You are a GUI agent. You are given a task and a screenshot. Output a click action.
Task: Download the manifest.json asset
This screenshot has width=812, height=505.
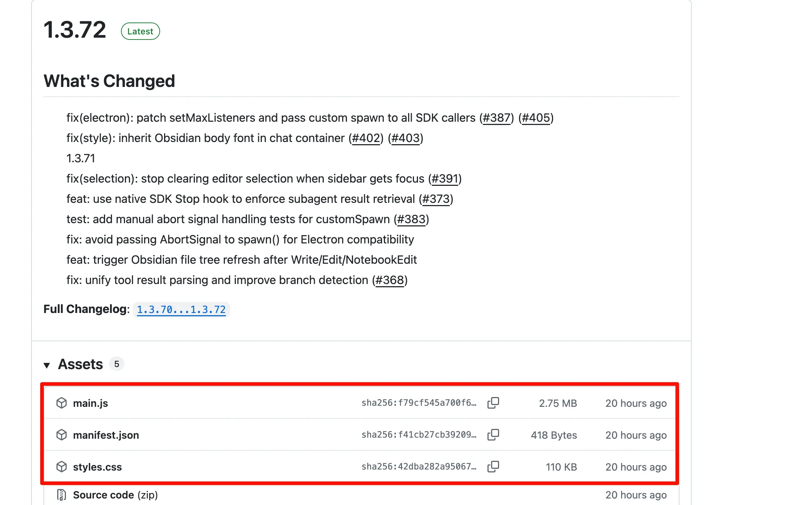(x=106, y=435)
